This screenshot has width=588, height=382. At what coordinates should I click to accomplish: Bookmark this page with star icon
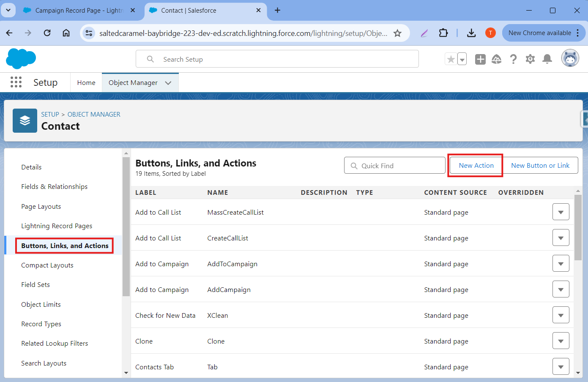coord(397,33)
